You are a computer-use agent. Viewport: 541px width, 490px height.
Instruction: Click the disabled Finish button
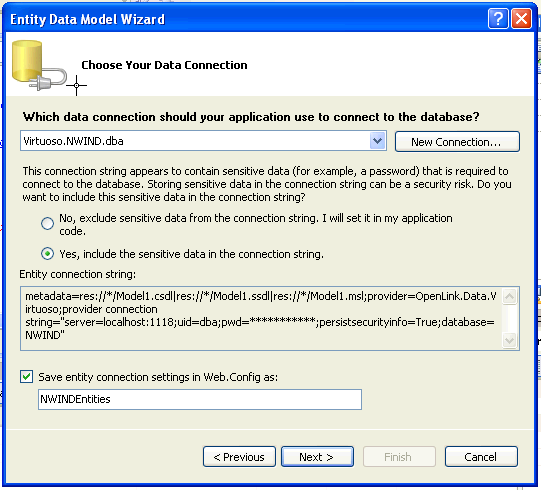click(x=399, y=457)
